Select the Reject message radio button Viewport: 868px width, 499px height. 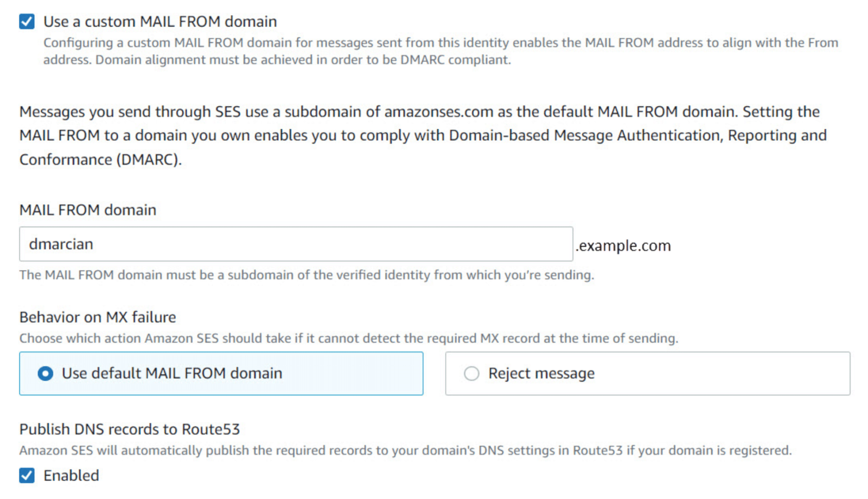(471, 374)
